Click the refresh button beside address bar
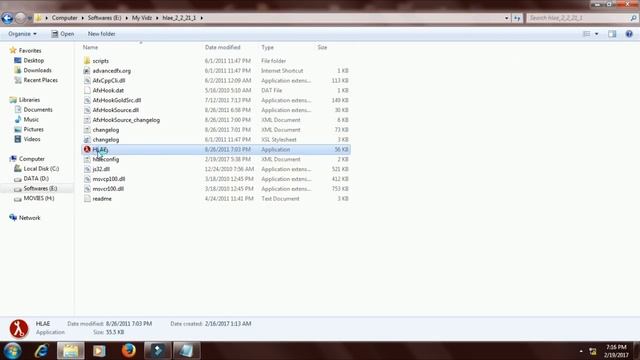The height and width of the screenshot is (360, 640). (x=517, y=18)
